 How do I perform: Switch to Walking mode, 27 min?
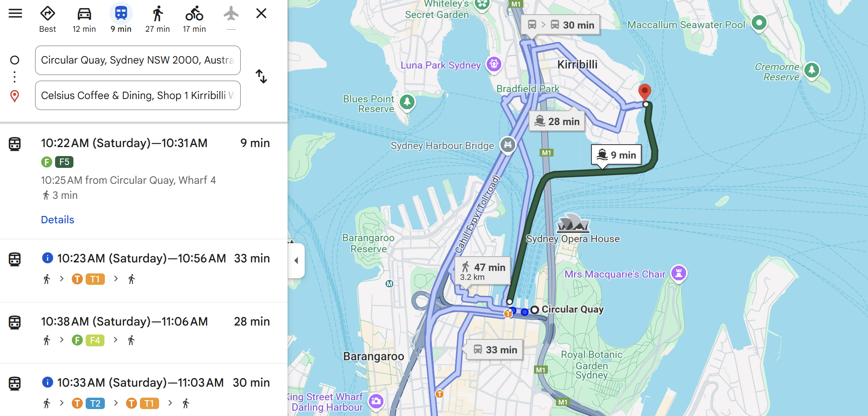tap(157, 19)
